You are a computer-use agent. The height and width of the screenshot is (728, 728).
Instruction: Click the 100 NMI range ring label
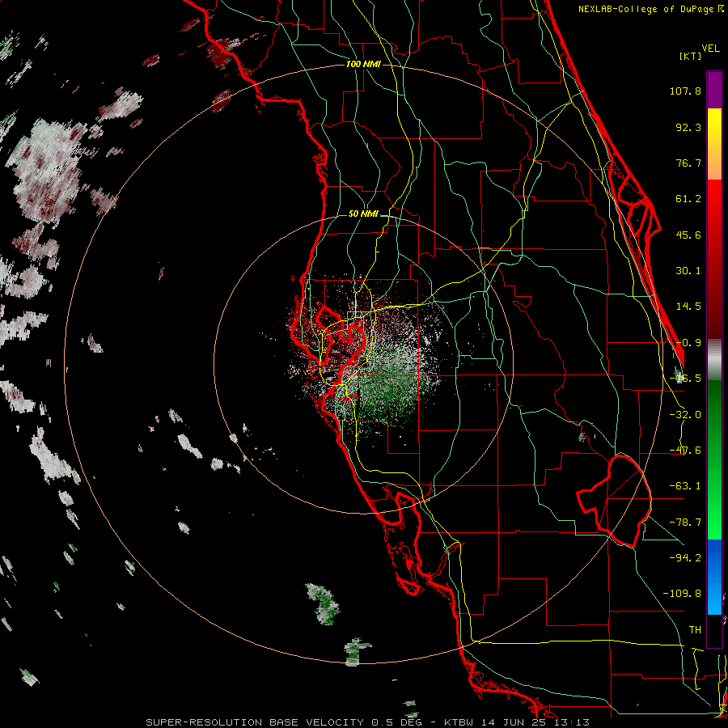[x=363, y=64]
